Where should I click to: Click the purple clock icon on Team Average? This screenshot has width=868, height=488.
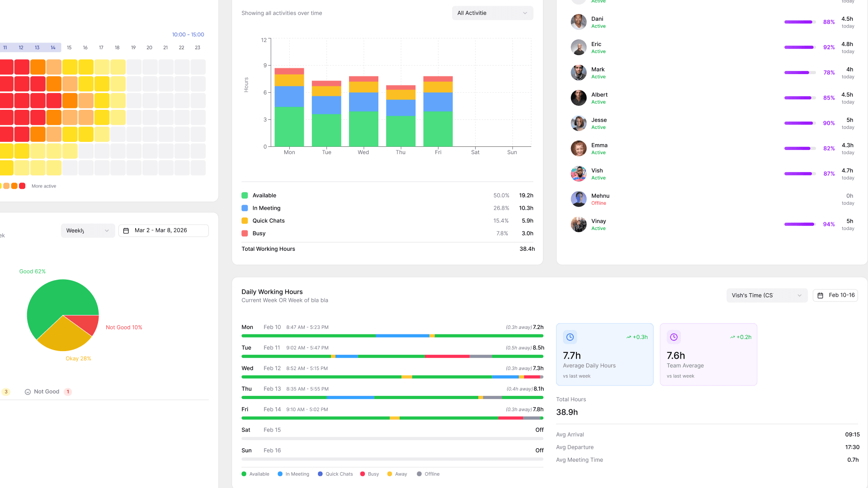tap(674, 337)
